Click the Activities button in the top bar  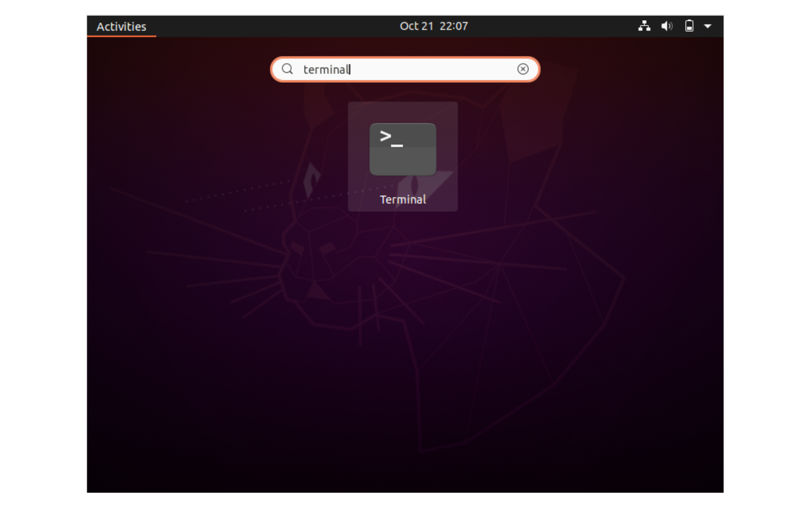(x=121, y=26)
